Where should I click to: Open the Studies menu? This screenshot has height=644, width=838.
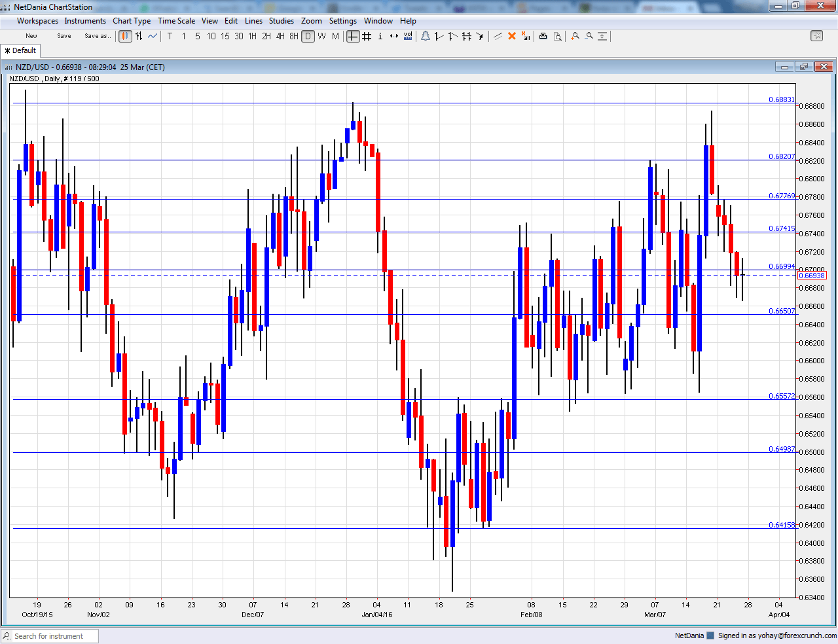(x=282, y=20)
